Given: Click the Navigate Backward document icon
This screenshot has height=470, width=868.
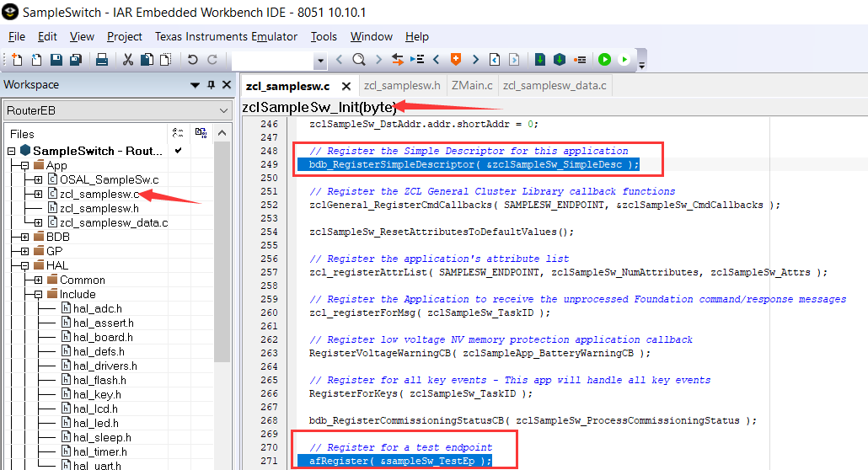Looking at the screenshot, I should click(x=495, y=59).
